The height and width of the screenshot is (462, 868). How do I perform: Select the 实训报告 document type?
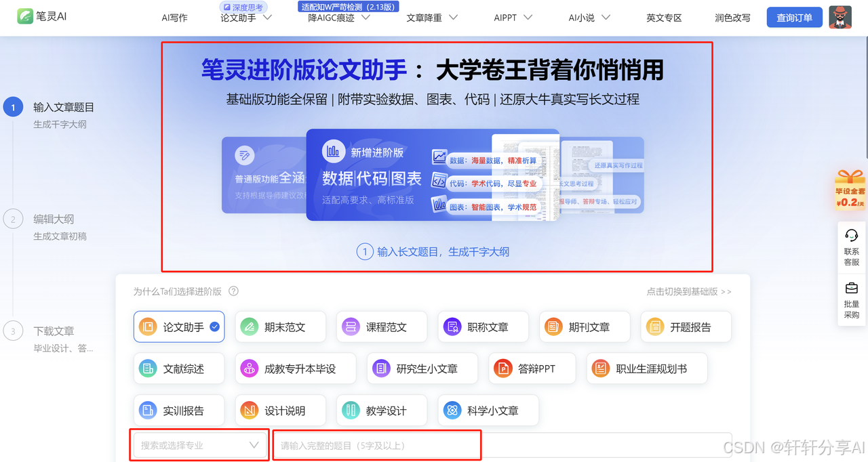point(179,411)
